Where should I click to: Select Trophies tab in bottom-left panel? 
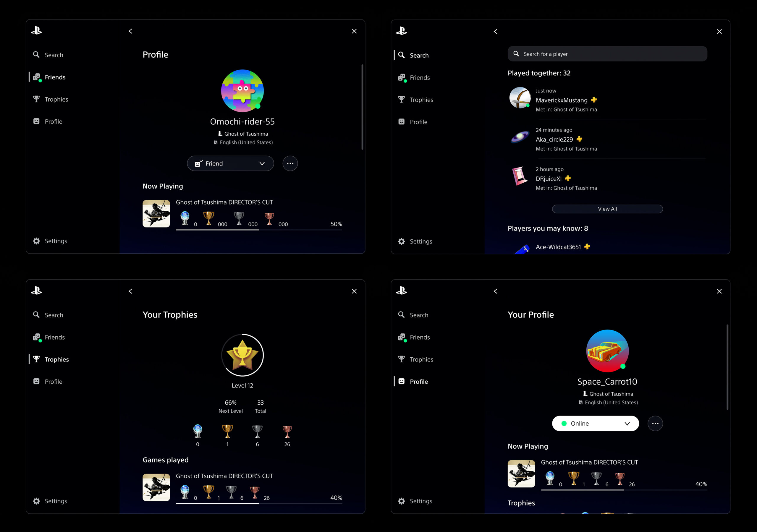pyautogui.click(x=56, y=359)
